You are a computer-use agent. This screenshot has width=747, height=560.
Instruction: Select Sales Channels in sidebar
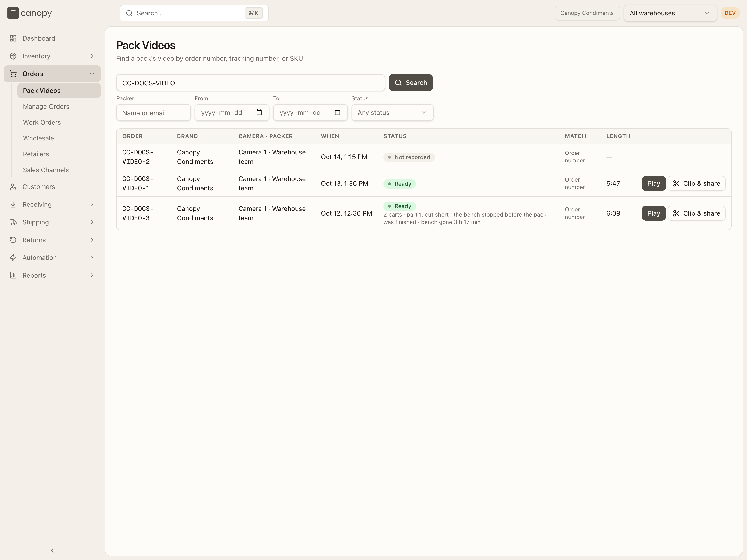pos(46,170)
